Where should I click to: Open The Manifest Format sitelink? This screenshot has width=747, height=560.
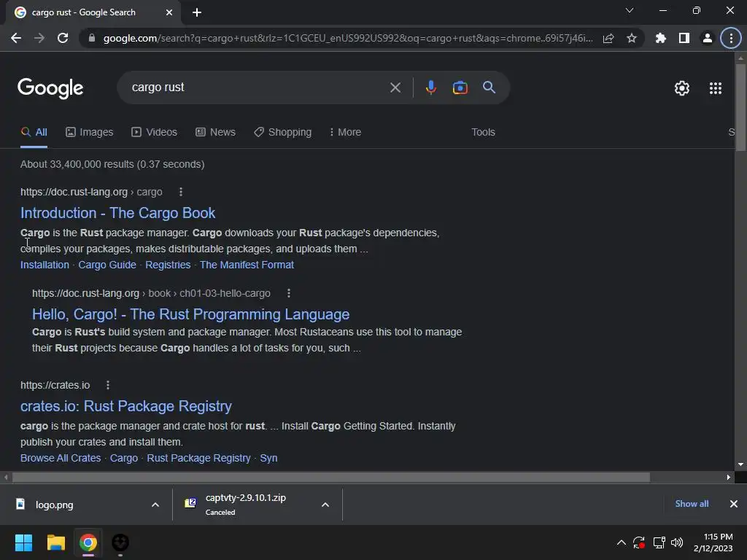(x=247, y=265)
